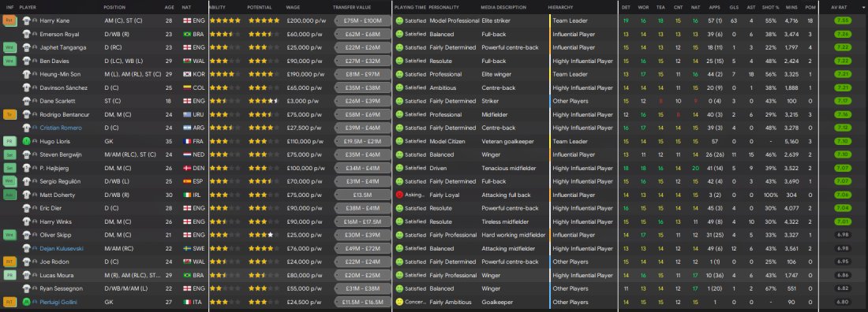This screenshot has width=868, height=312.
Task: Click Pierluigi Gollini's 6.80 average rating badge
Action: (x=842, y=302)
